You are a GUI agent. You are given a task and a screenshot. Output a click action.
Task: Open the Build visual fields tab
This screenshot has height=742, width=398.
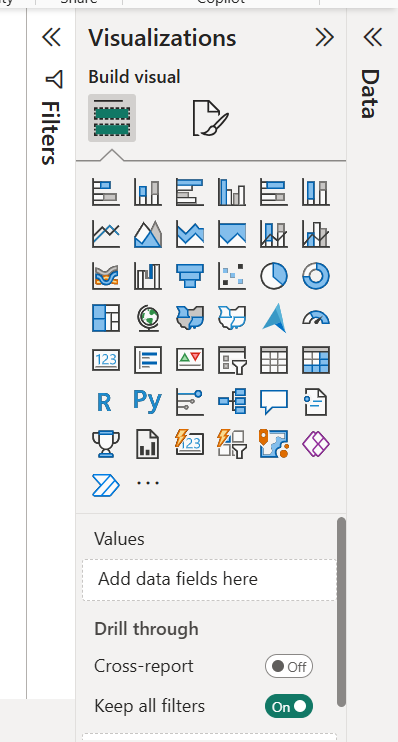coord(112,117)
